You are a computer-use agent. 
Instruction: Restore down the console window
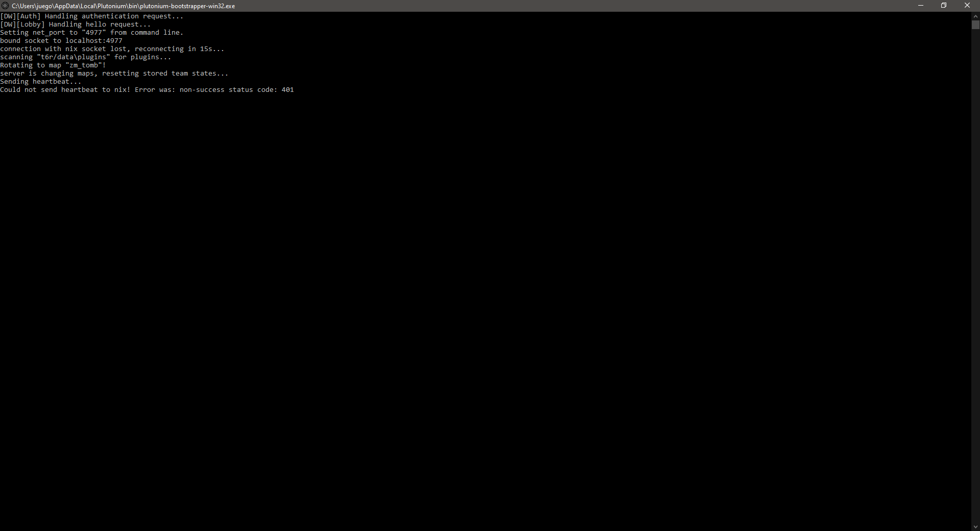pyautogui.click(x=944, y=6)
